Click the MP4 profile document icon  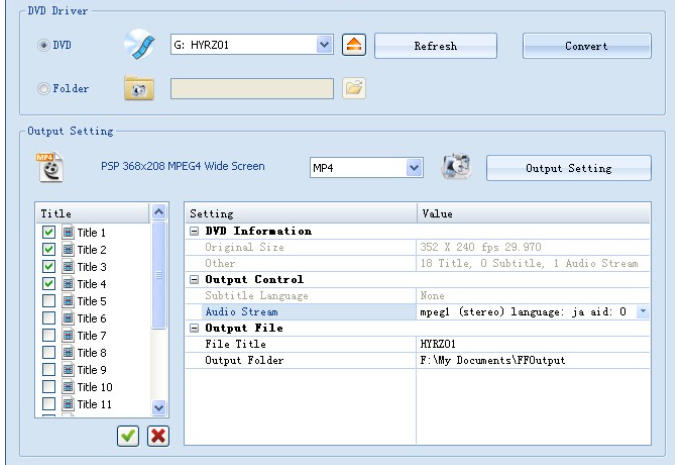(x=48, y=167)
